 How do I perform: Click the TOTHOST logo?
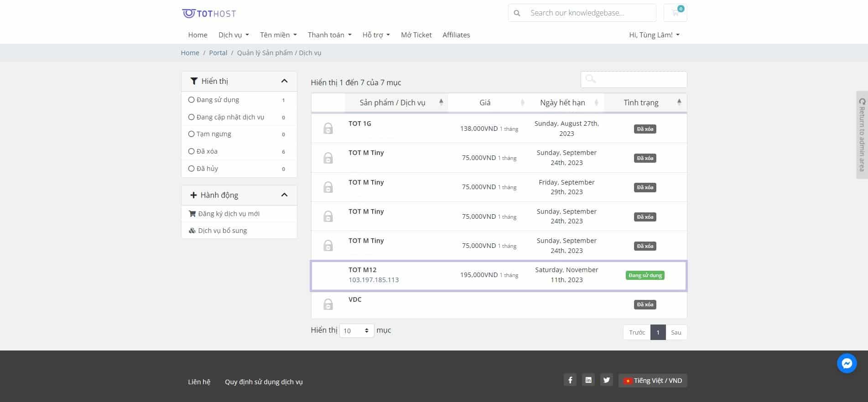tap(209, 13)
